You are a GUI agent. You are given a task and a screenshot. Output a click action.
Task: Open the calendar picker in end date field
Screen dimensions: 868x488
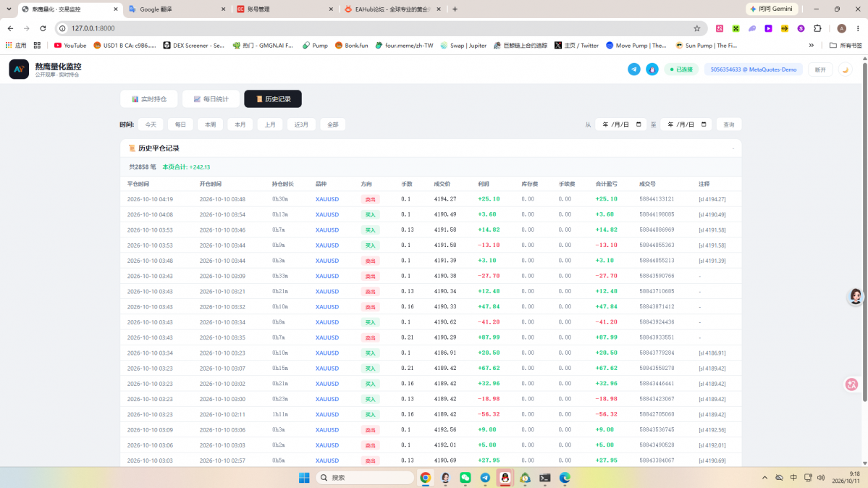click(704, 125)
